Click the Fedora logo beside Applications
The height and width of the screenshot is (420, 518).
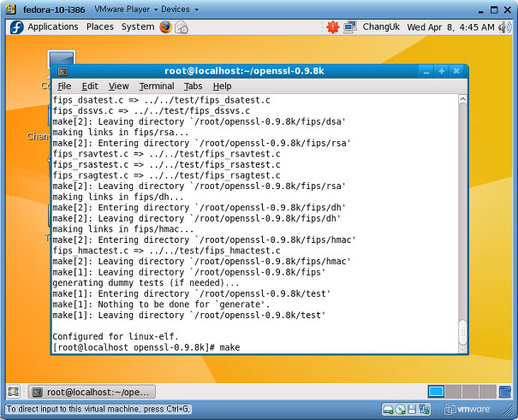pyautogui.click(x=16, y=27)
